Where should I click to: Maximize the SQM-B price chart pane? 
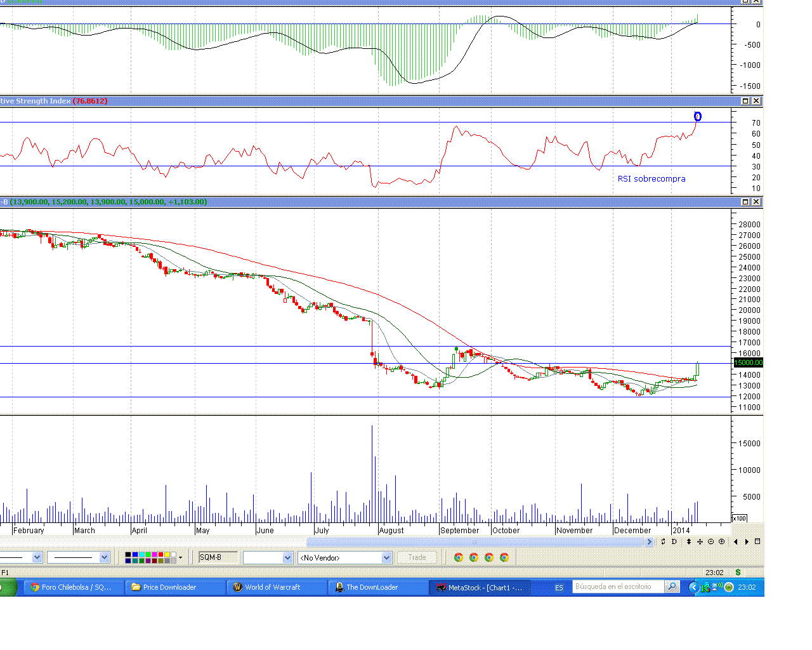click(x=745, y=202)
